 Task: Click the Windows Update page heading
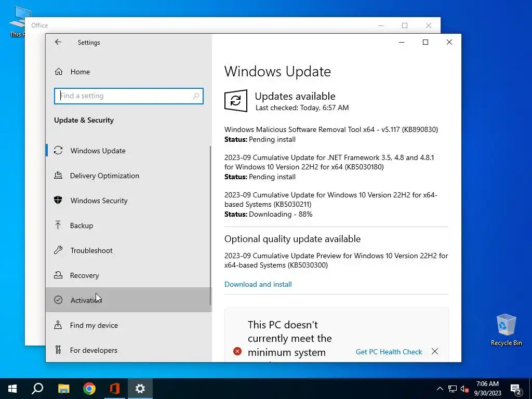tap(277, 72)
